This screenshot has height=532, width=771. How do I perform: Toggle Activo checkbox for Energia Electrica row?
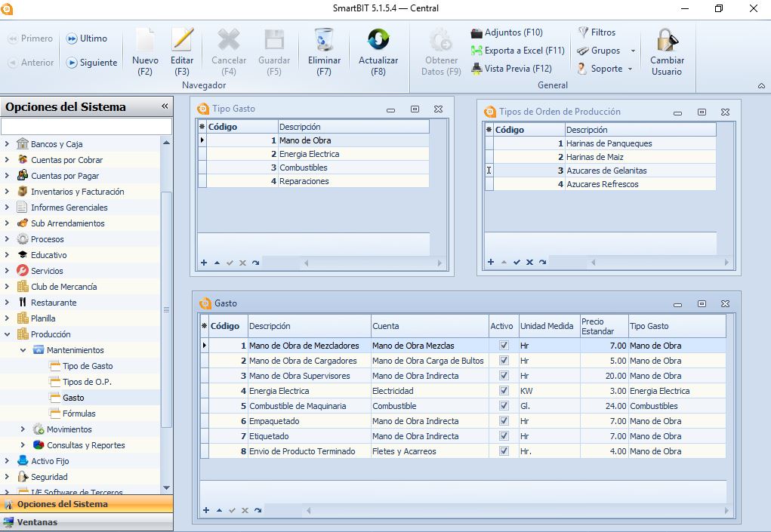coord(504,391)
